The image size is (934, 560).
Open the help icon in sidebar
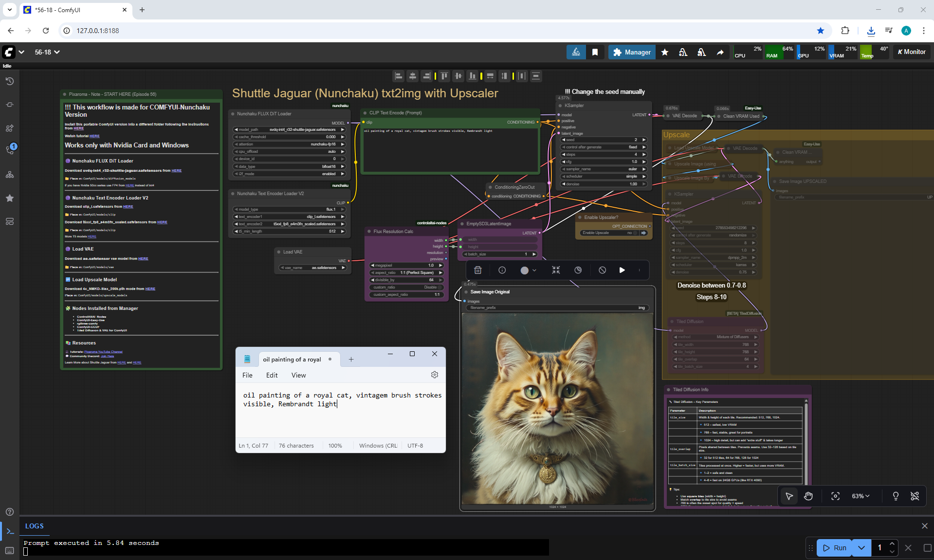(10, 512)
